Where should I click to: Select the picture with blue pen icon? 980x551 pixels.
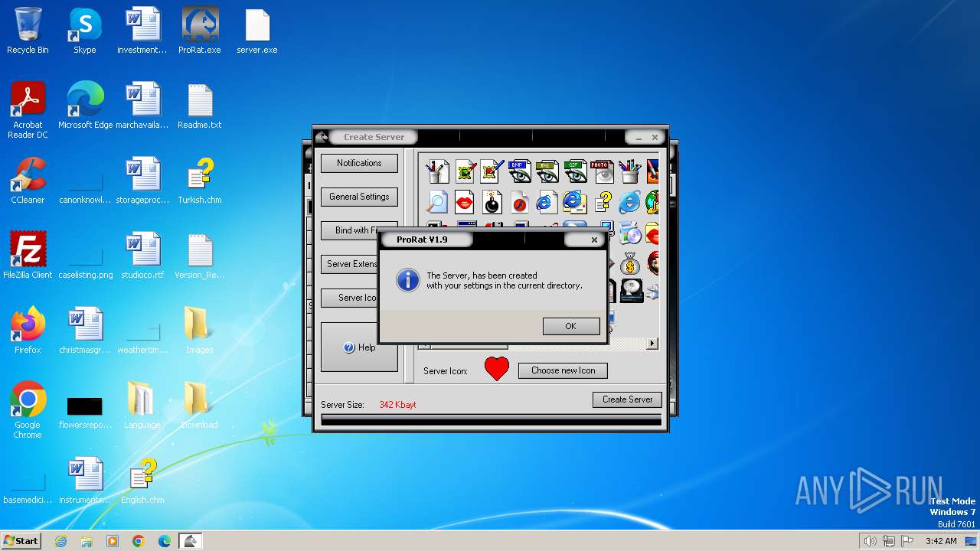click(492, 171)
